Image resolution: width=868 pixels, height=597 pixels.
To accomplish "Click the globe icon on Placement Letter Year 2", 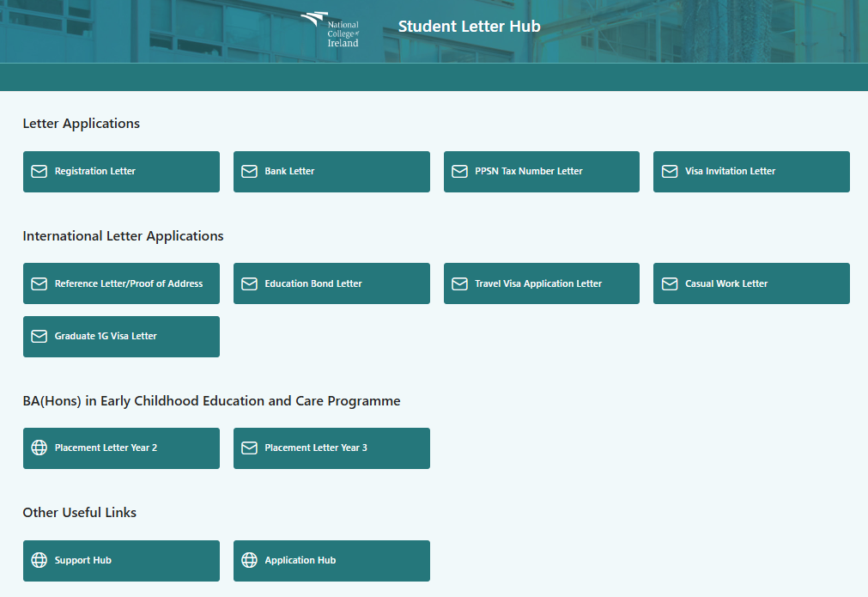I will 39,448.
